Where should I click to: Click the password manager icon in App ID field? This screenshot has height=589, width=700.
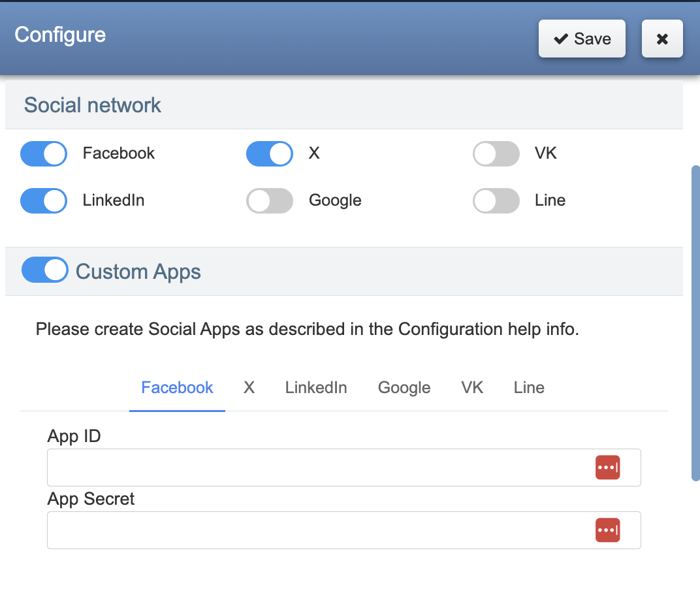(x=607, y=468)
